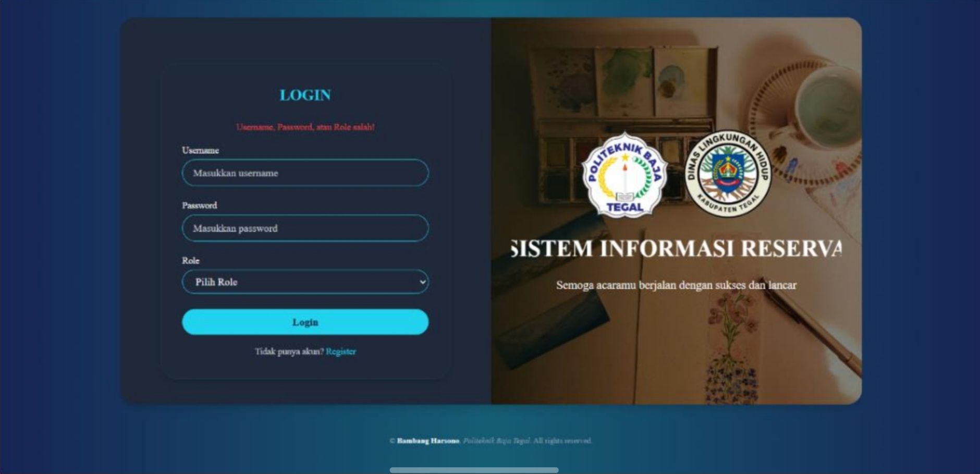Image resolution: width=980 pixels, height=474 pixels.
Task: Click the "Bambang Harsono" copyright name in the footer
Action: tap(428, 441)
